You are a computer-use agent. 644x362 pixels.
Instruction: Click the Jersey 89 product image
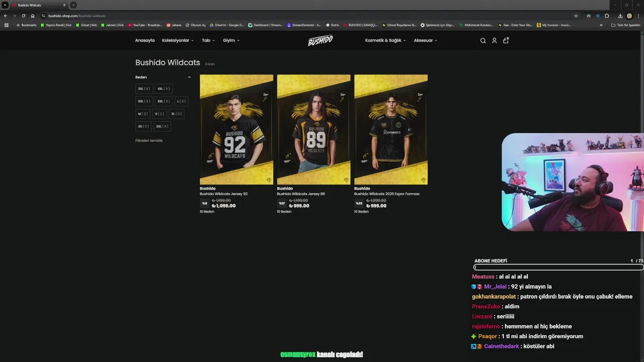[x=313, y=130]
